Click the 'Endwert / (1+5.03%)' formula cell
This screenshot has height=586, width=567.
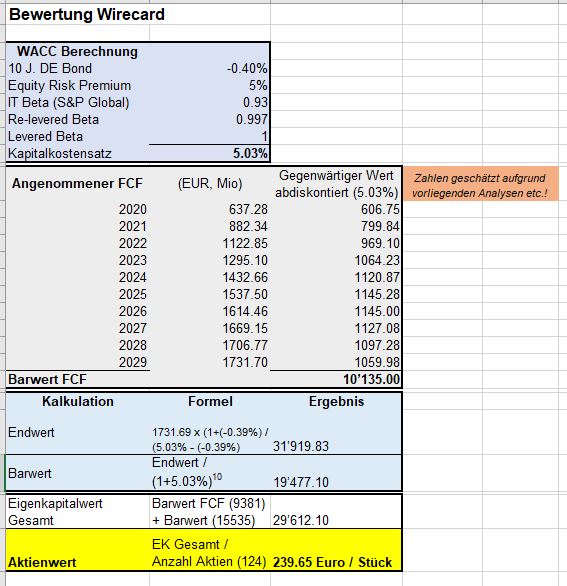point(187,472)
